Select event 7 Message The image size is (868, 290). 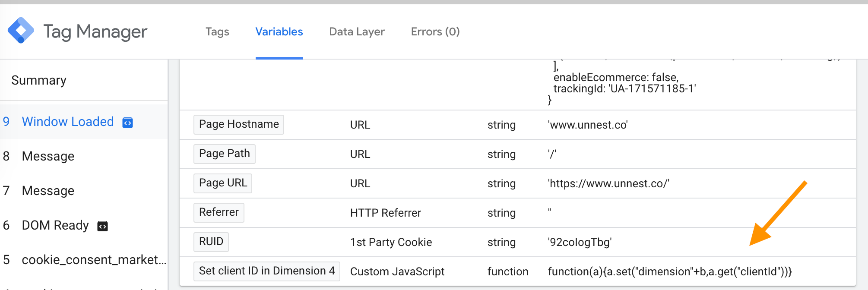pyautogui.click(x=84, y=191)
